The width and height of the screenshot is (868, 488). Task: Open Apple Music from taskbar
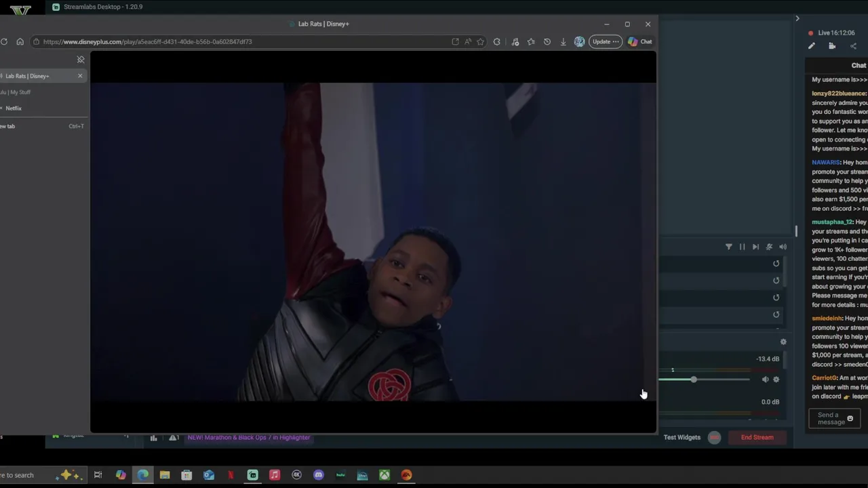coord(275,475)
